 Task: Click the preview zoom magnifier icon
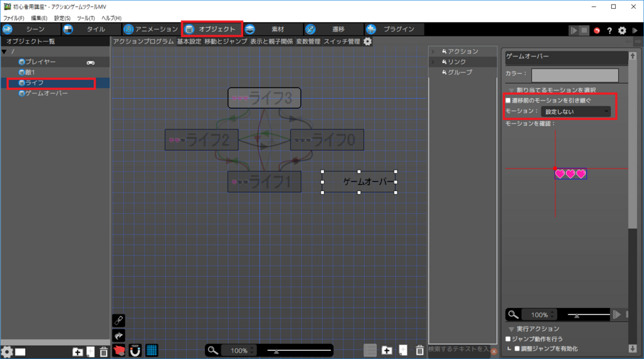[513, 314]
